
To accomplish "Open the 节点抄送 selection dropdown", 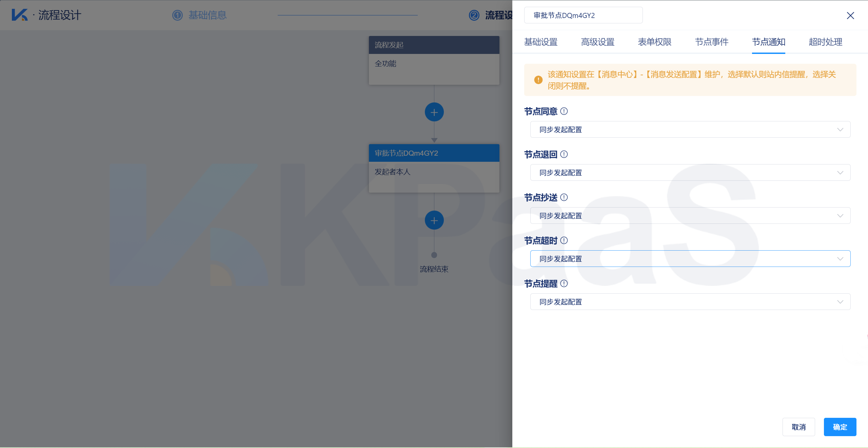I will click(690, 216).
